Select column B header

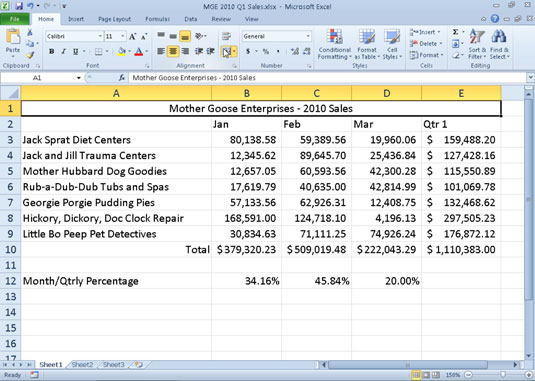(246, 93)
